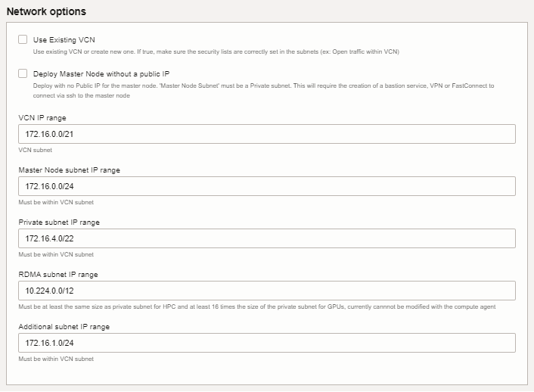Activate the RDMA subnet IP range field

[267, 291]
